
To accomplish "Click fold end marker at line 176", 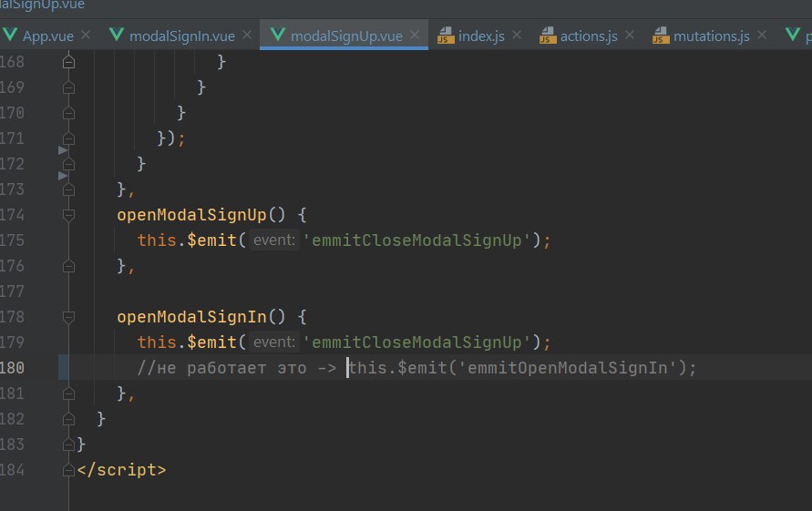I will click(x=68, y=266).
